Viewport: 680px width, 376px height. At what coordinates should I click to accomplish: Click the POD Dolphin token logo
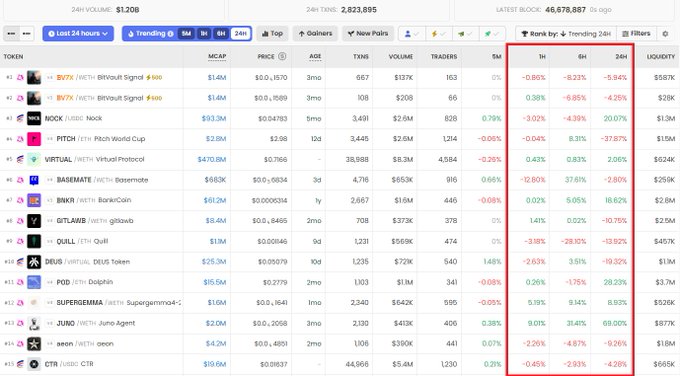tap(34, 282)
